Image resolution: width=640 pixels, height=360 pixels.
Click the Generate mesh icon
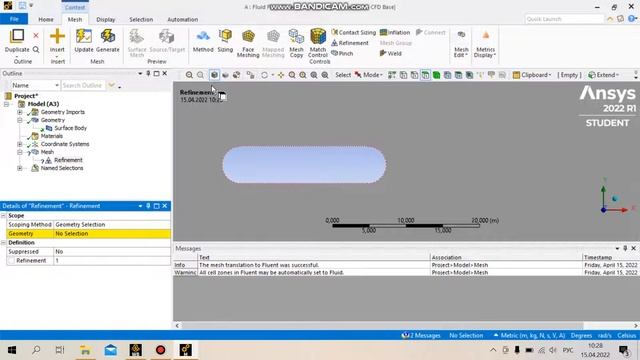(108, 40)
